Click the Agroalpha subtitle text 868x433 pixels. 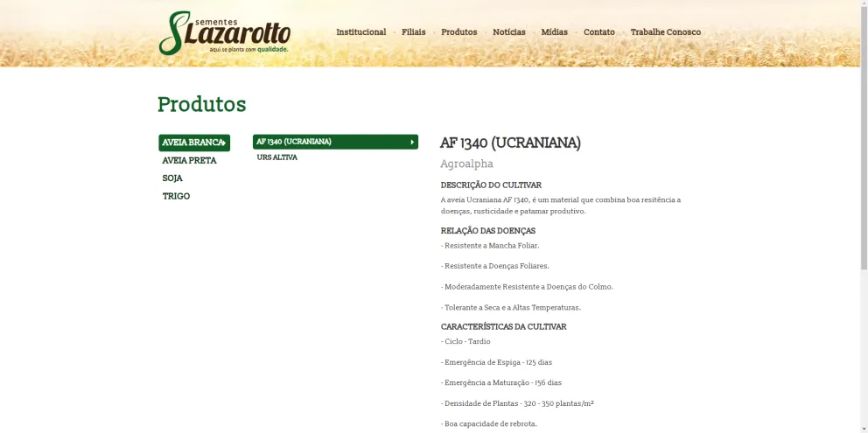coord(466,164)
